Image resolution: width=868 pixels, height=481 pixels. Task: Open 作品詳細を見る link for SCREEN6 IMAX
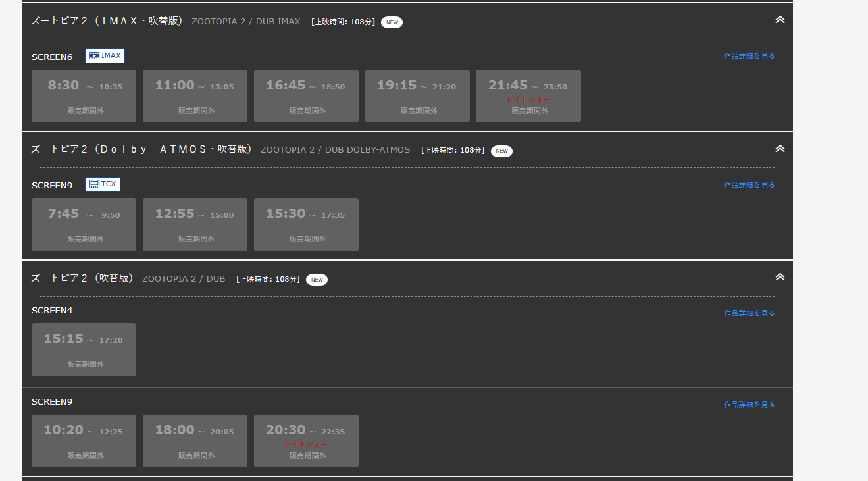(749, 56)
